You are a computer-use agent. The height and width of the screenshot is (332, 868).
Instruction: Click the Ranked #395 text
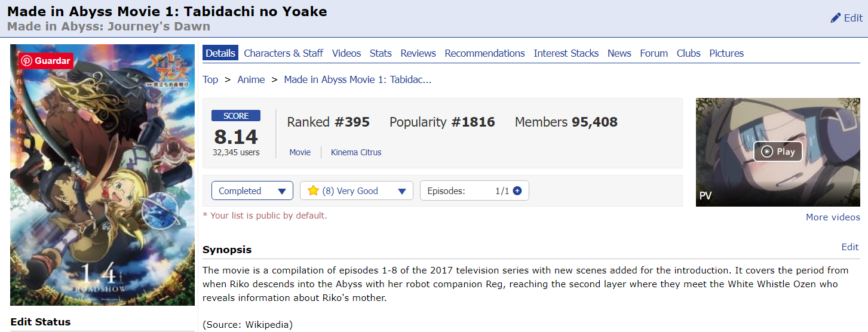tap(328, 122)
